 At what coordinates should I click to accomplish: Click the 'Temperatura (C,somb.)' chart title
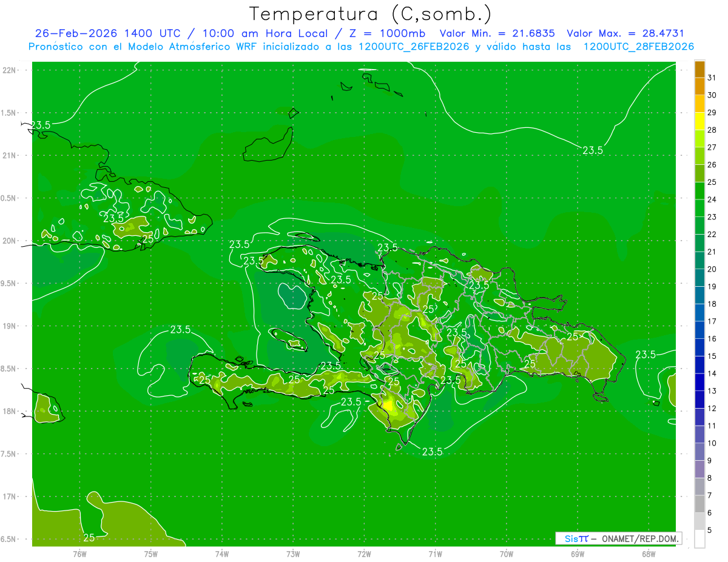[370, 14]
